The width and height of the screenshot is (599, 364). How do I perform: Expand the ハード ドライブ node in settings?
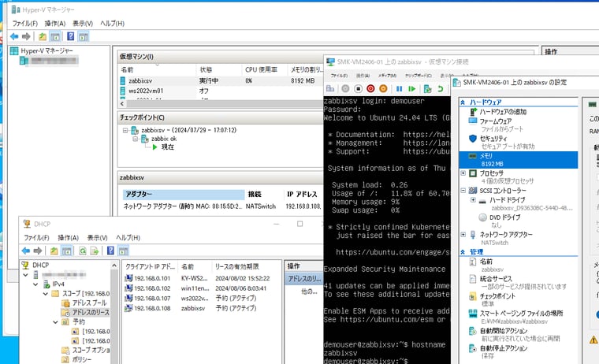point(473,200)
